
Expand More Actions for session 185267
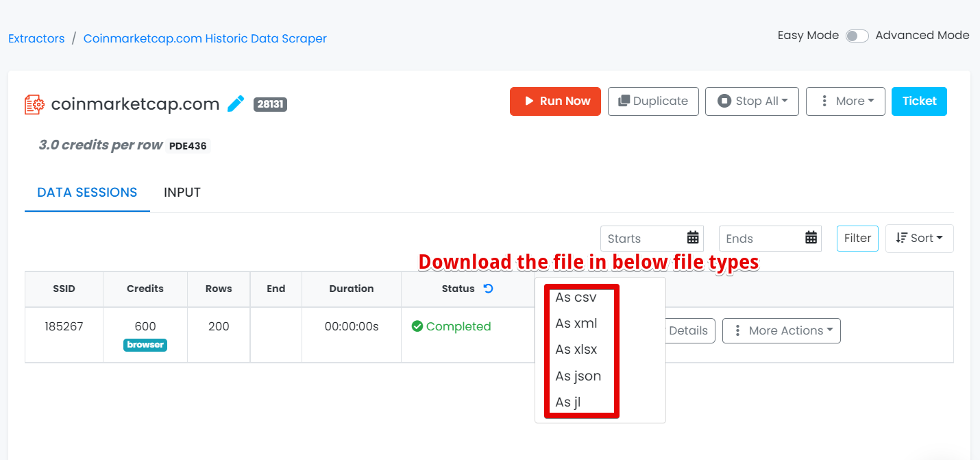tap(781, 330)
